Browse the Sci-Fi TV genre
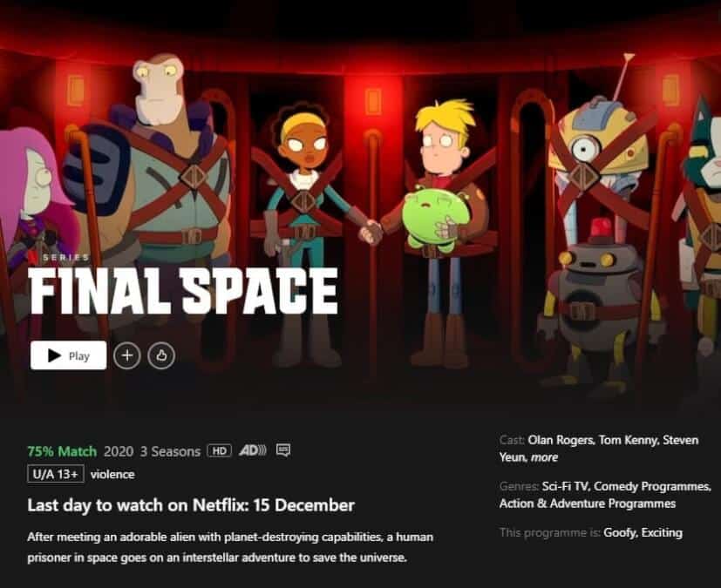This screenshot has height=588, width=721. [x=565, y=486]
